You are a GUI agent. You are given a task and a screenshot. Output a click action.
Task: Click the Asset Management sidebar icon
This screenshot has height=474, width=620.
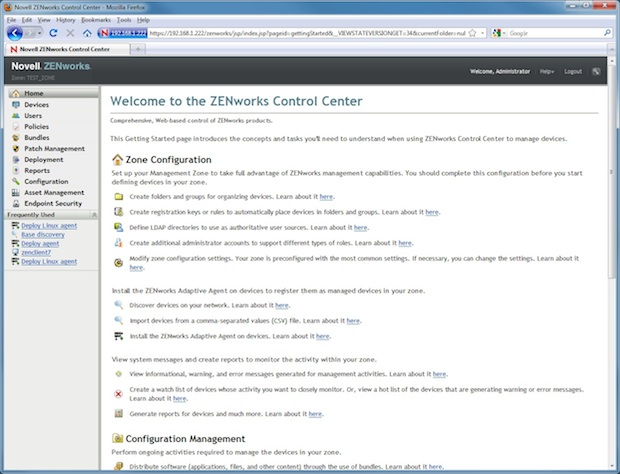[15, 192]
